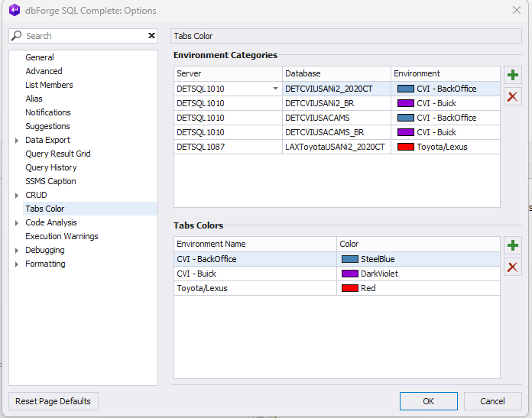Click SteelBlue swatch in Tabs Colors grid

coord(350,259)
